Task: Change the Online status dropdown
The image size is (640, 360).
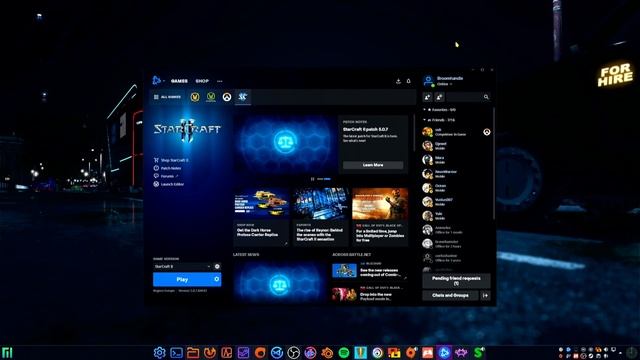Action: coord(444,84)
